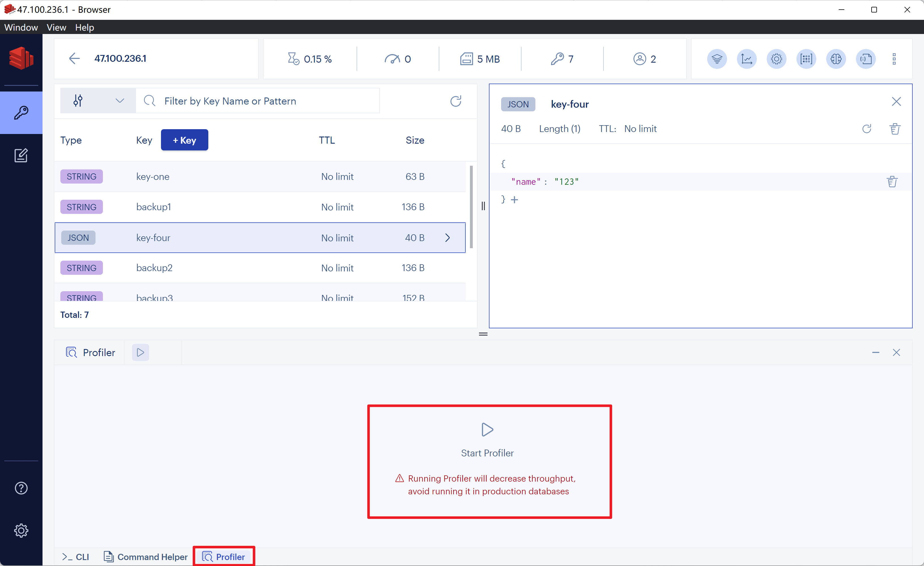
Task: Open the View menu
Action: [56, 27]
